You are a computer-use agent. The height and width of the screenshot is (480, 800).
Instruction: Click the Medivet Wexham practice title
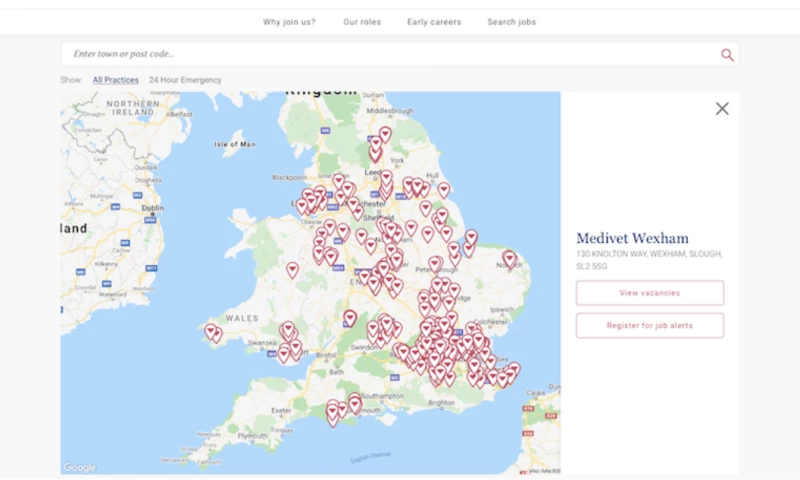point(632,238)
